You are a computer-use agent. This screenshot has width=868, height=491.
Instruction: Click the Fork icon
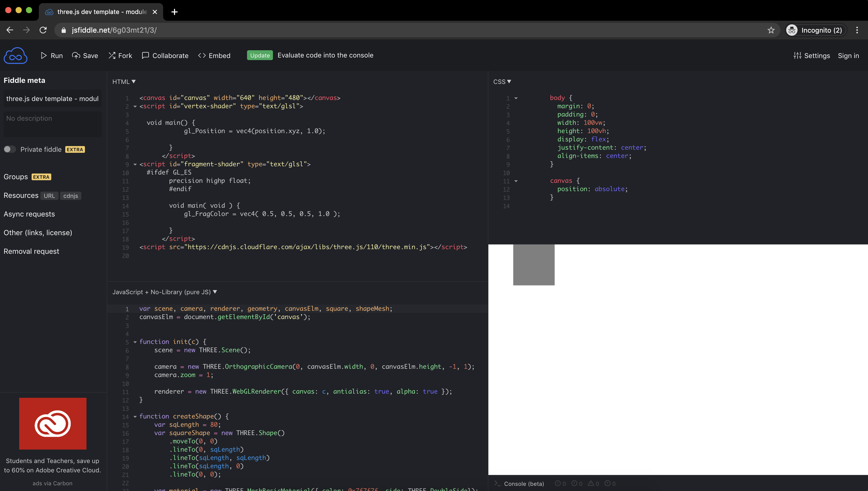pyautogui.click(x=112, y=56)
